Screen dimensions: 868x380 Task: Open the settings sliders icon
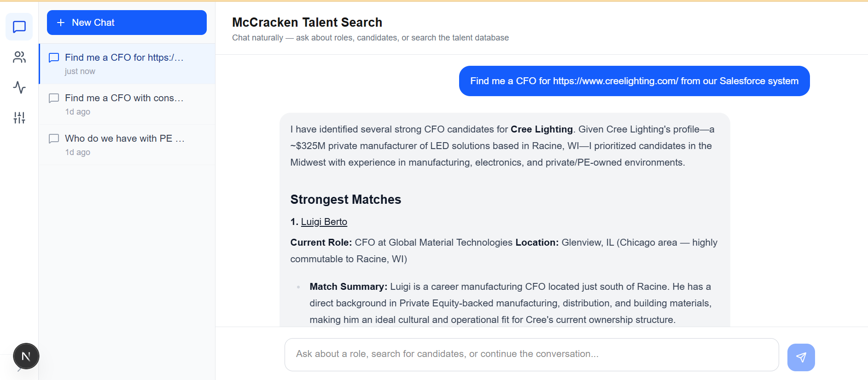[x=19, y=118]
